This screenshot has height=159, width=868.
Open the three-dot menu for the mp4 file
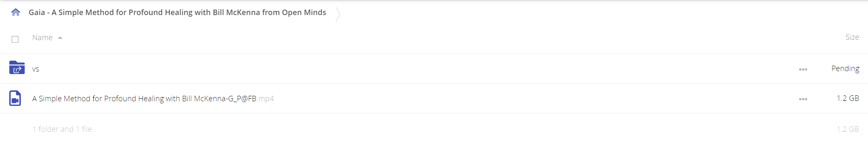(x=803, y=99)
